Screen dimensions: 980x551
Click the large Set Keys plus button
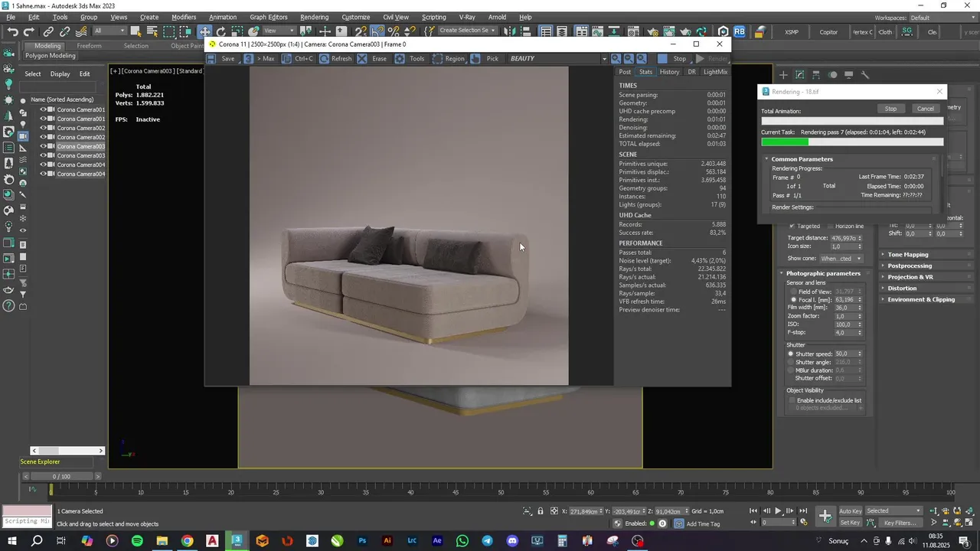pyautogui.click(x=825, y=517)
